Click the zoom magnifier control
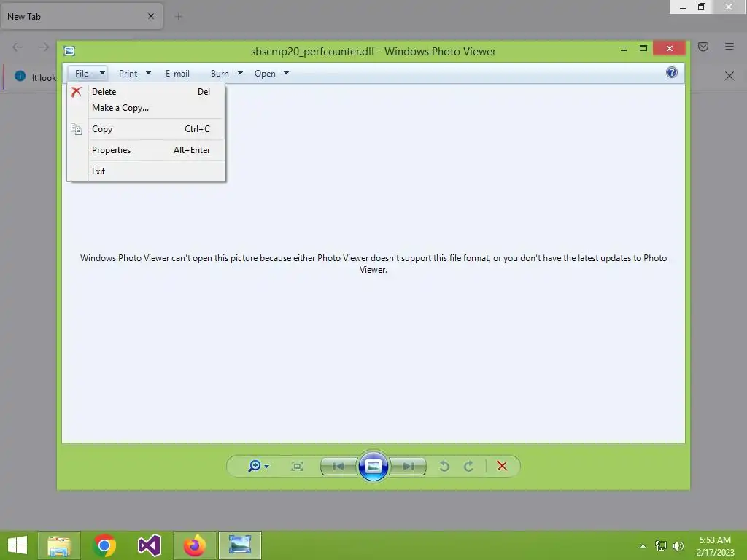 pyautogui.click(x=258, y=466)
